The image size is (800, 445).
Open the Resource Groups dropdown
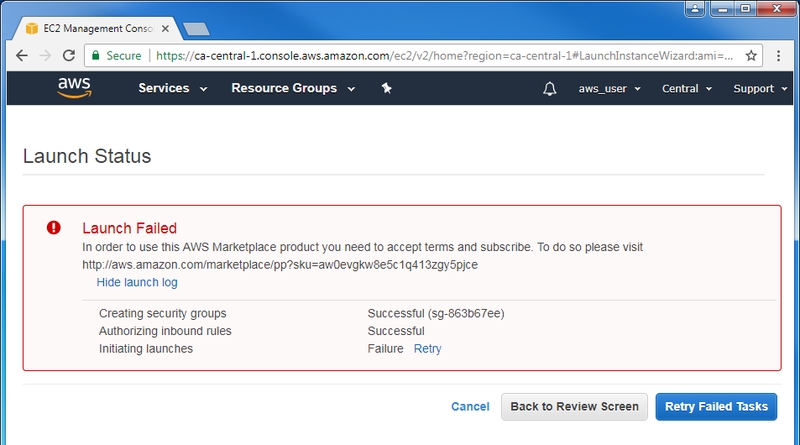[293, 89]
